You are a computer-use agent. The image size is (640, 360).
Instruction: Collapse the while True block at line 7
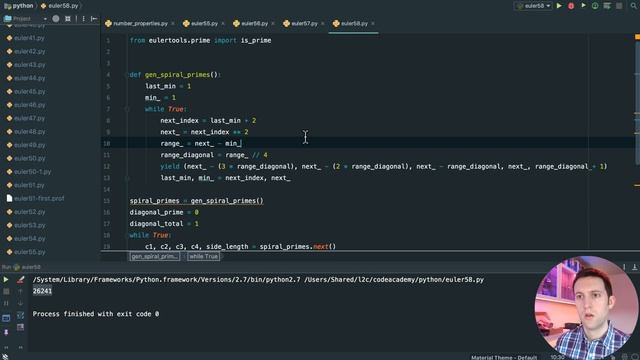(x=127, y=109)
